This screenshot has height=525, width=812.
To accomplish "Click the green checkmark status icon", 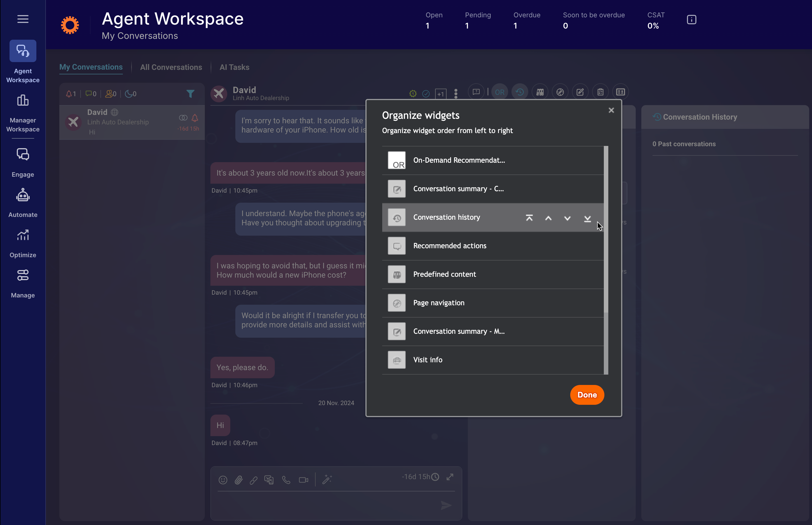I will (426, 94).
